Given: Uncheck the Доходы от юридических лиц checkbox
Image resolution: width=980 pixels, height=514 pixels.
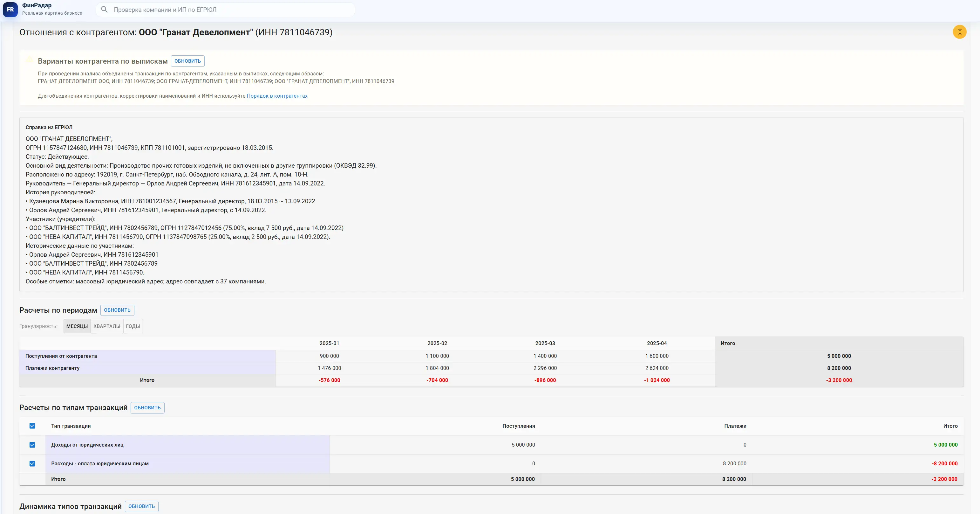Looking at the screenshot, I should [x=32, y=445].
